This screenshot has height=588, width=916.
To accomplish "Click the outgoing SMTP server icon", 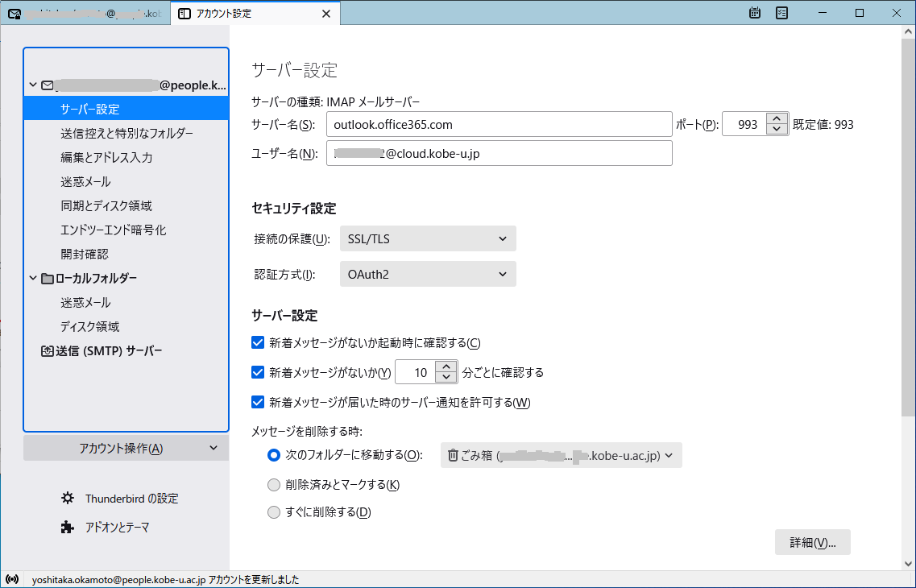I will [x=48, y=351].
